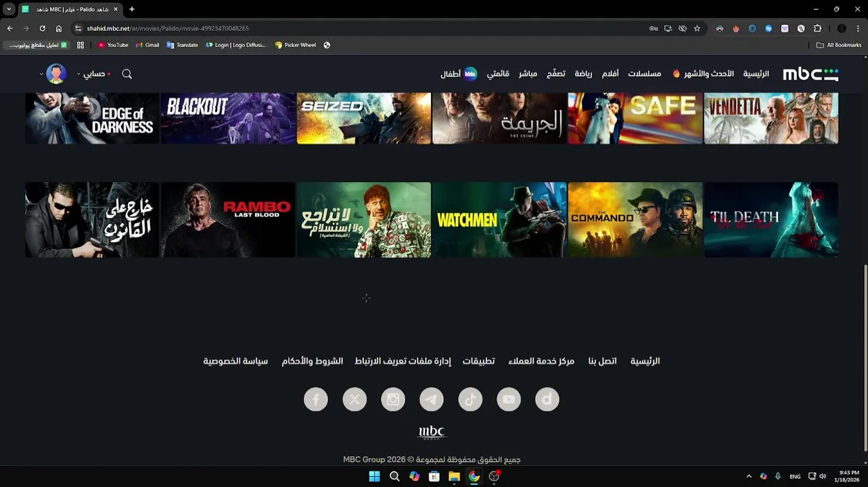Image resolution: width=868 pixels, height=487 pixels.
Task: Open Microsoft Store from taskbar
Action: pyautogui.click(x=434, y=476)
